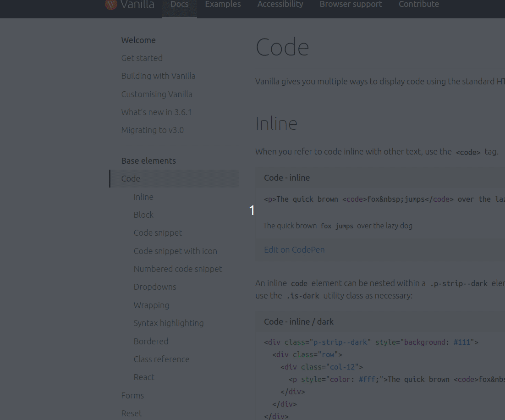Image resolution: width=505 pixels, height=420 pixels.
Task: Click the inline <code> tag text
Action: point(468,153)
